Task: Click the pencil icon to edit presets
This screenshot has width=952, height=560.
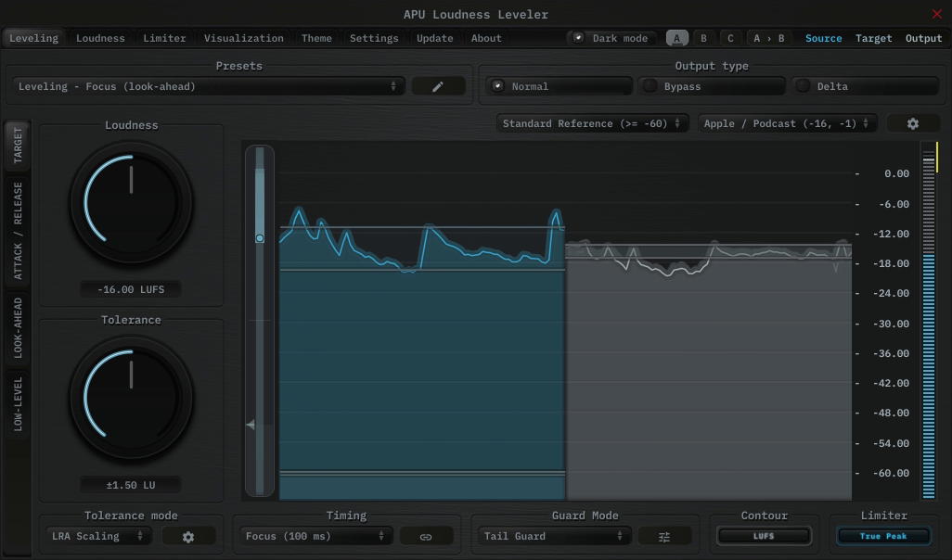Action: tap(438, 86)
